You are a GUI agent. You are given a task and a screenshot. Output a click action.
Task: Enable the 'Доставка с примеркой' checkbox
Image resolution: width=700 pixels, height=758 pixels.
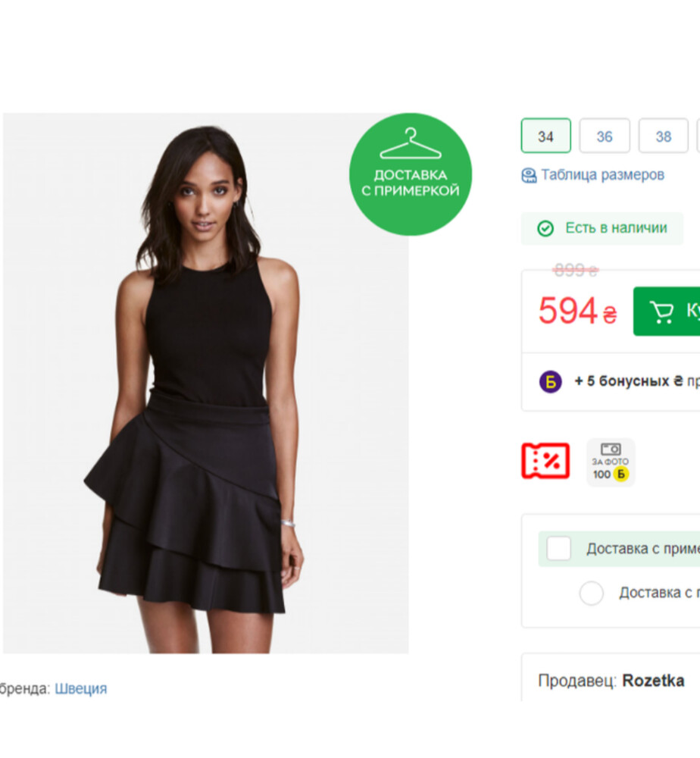pos(559,549)
